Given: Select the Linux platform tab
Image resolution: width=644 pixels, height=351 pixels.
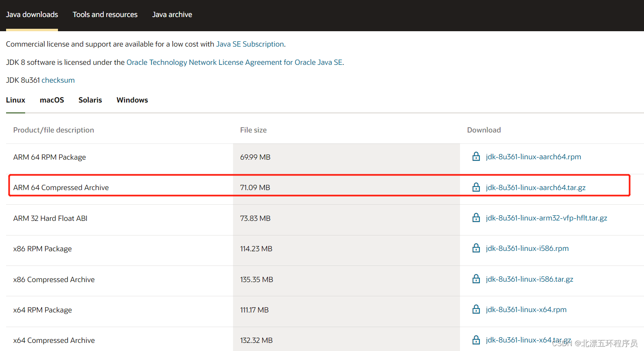Looking at the screenshot, I should [15, 100].
